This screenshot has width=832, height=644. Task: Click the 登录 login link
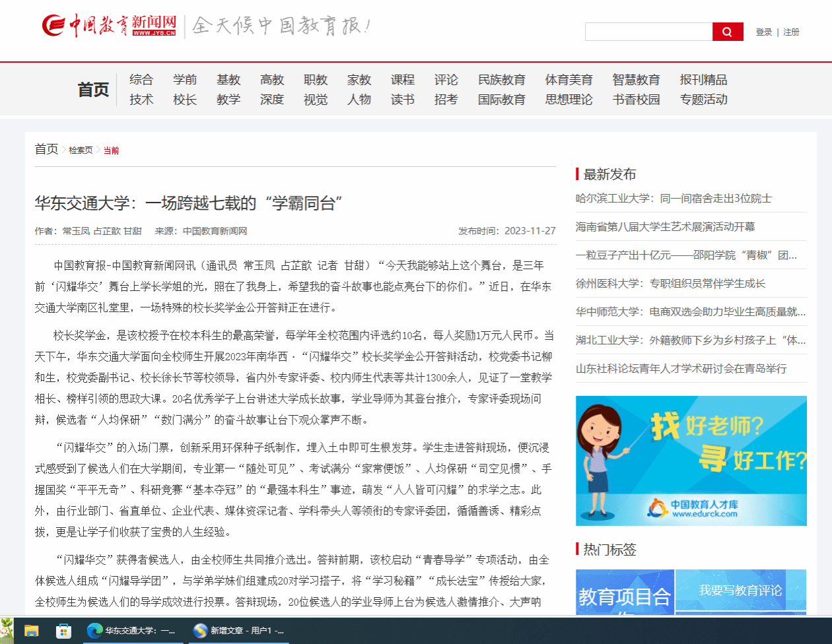point(763,32)
